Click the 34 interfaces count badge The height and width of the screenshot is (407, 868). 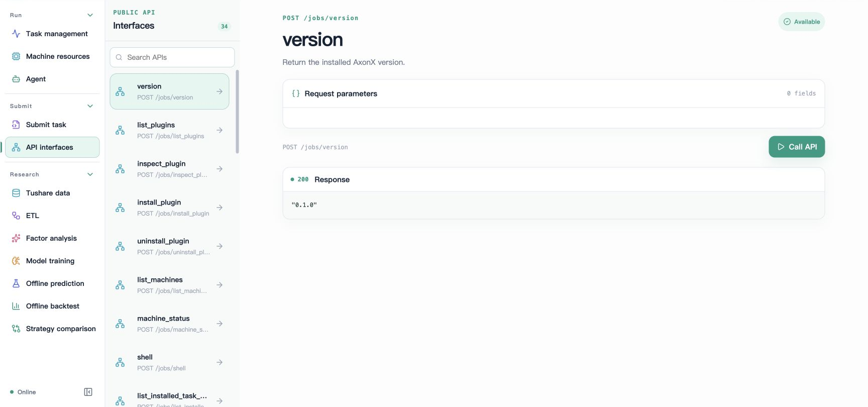point(224,27)
